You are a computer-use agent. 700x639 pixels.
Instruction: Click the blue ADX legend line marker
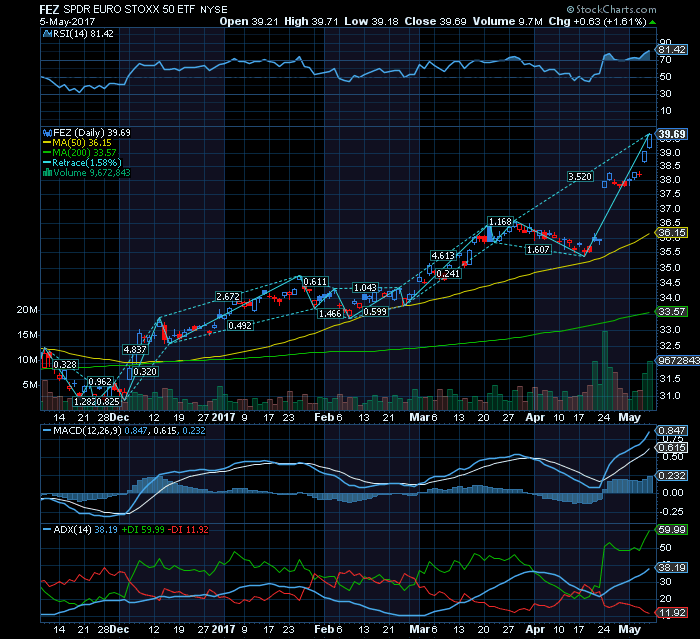coord(47,530)
